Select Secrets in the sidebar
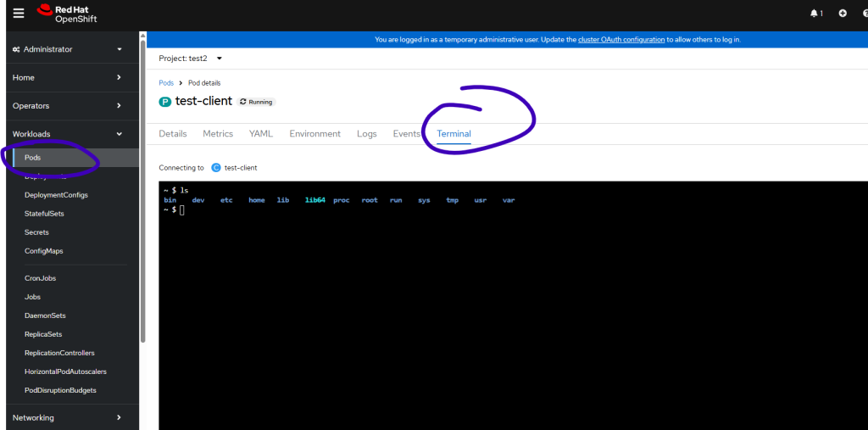Screen dimensions: 868x430 [x=36, y=232]
